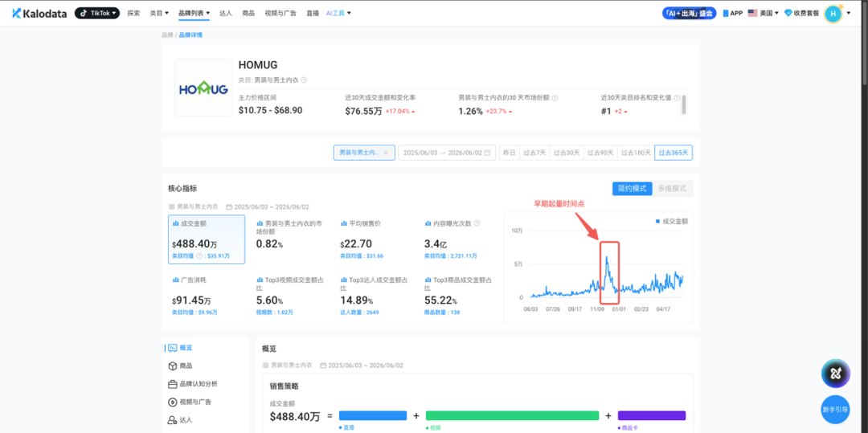Click help icon beside 近30天类目排名和变化值
This screenshot has height=433, width=868.
pyautogui.click(x=677, y=97)
